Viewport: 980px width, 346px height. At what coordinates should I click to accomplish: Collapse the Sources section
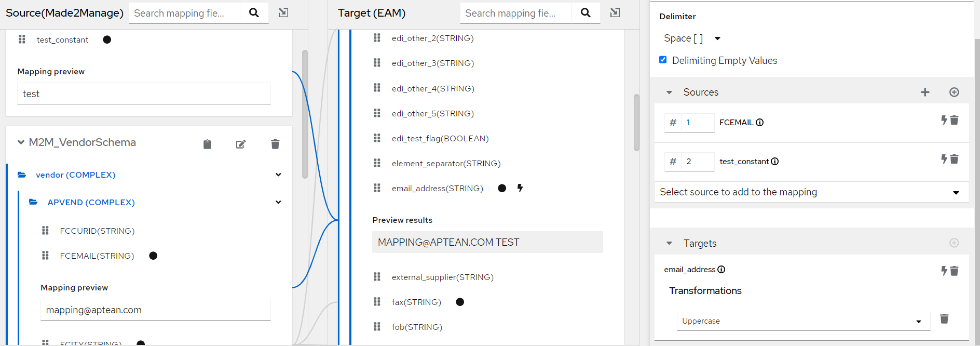tap(669, 92)
